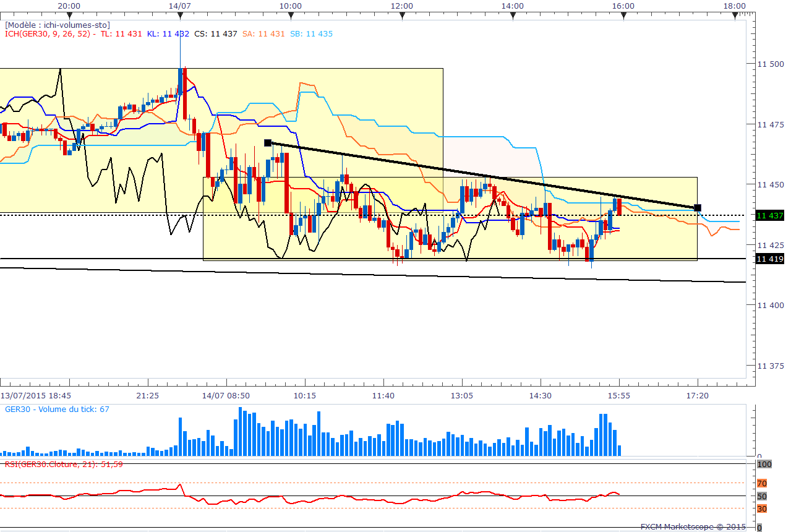Click the orange SA: 11 431 value

pyautogui.click(x=263, y=33)
